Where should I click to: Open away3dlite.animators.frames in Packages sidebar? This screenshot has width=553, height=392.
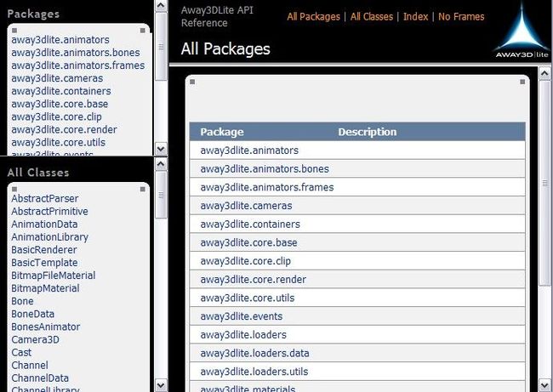[x=78, y=65]
